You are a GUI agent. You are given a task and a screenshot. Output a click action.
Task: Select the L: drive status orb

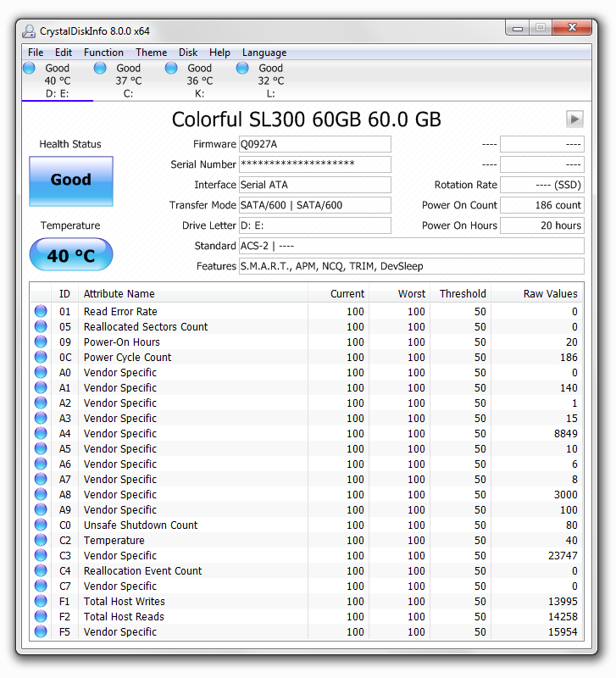coord(242,68)
